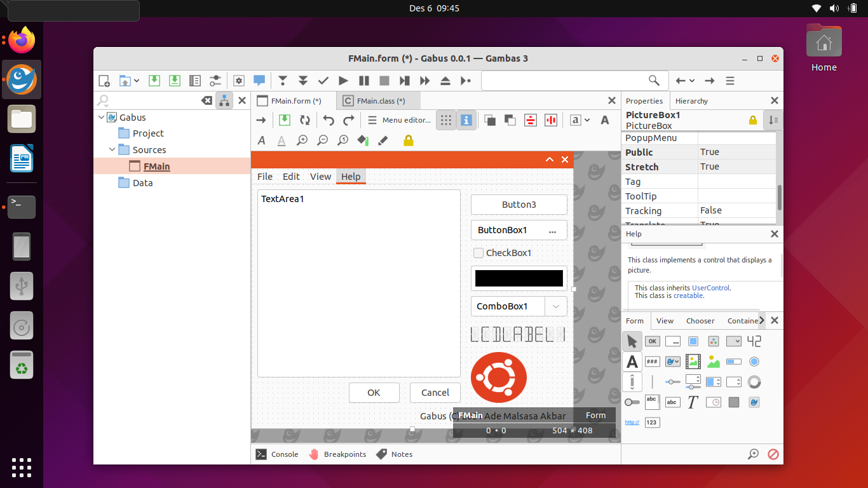Switch to the Chooser toolbox tab
Image resolution: width=868 pixels, height=488 pixels.
point(700,321)
